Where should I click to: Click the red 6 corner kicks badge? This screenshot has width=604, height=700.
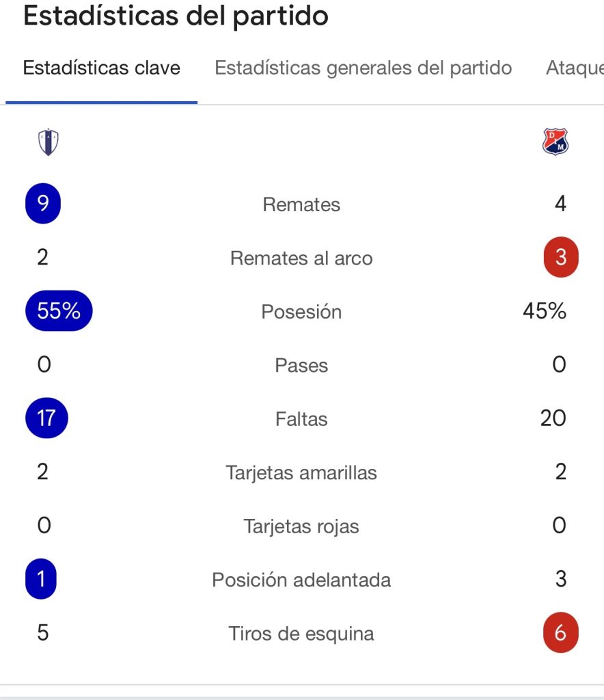(560, 633)
